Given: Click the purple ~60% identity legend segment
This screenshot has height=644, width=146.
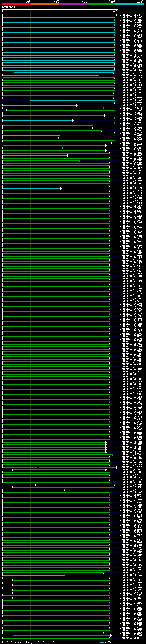Looking at the screenshot, I should [73, 4].
